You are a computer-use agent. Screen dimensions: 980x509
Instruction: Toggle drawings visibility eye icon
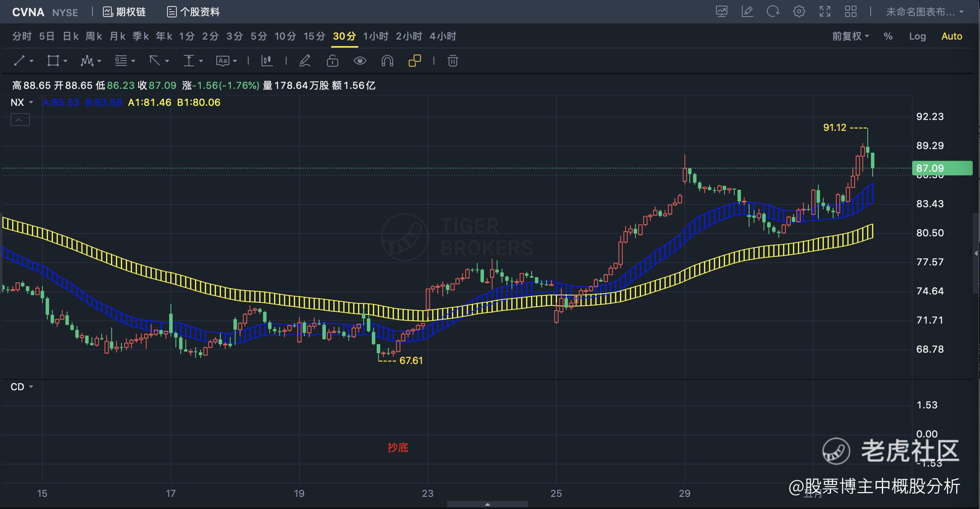click(360, 61)
